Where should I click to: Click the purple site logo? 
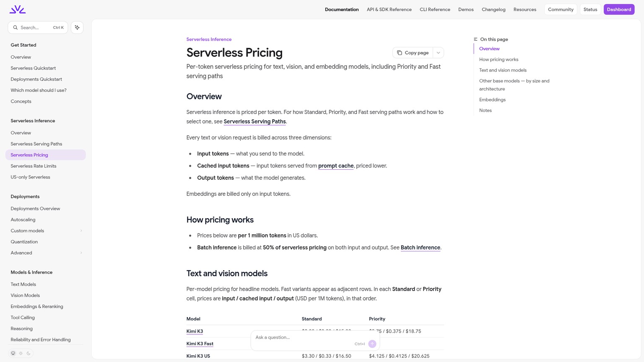(x=18, y=9)
